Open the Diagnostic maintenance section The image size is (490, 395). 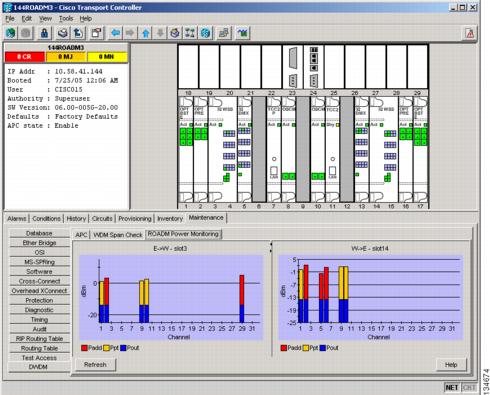39,310
